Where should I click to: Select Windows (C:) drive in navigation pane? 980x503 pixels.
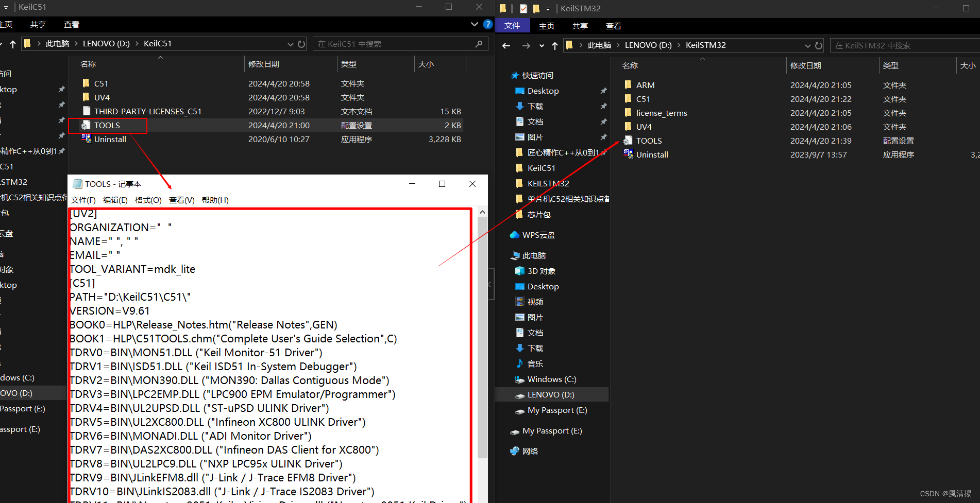tap(551, 379)
